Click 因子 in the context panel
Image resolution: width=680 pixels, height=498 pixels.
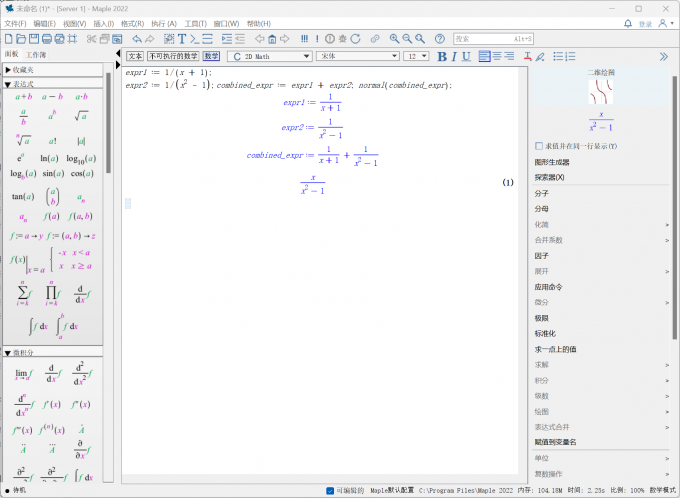542,256
